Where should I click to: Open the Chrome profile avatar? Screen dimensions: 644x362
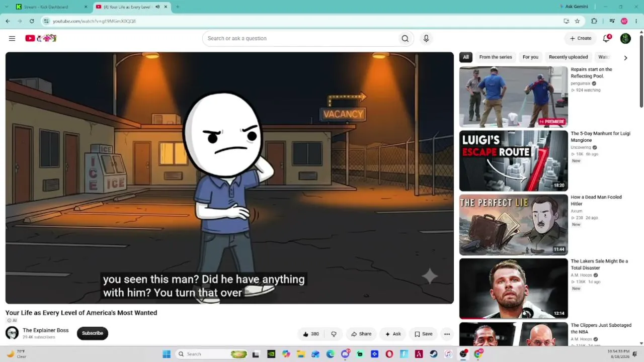point(624,21)
